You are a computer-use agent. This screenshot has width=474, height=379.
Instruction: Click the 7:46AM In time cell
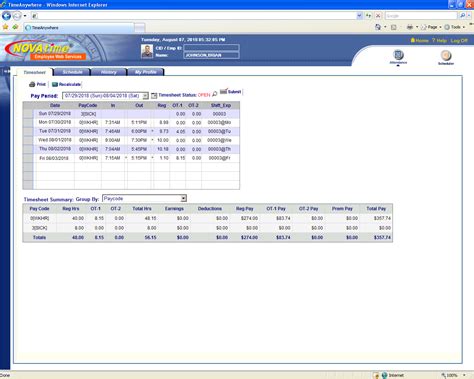point(113,131)
